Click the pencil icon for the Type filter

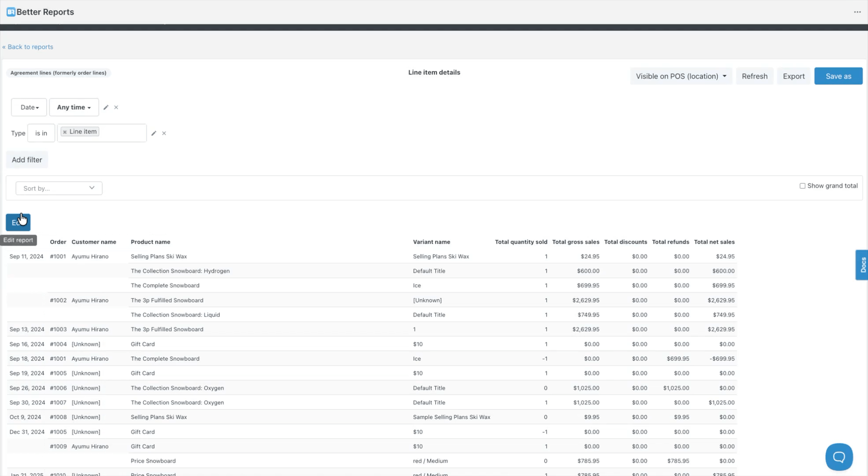pos(154,133)
